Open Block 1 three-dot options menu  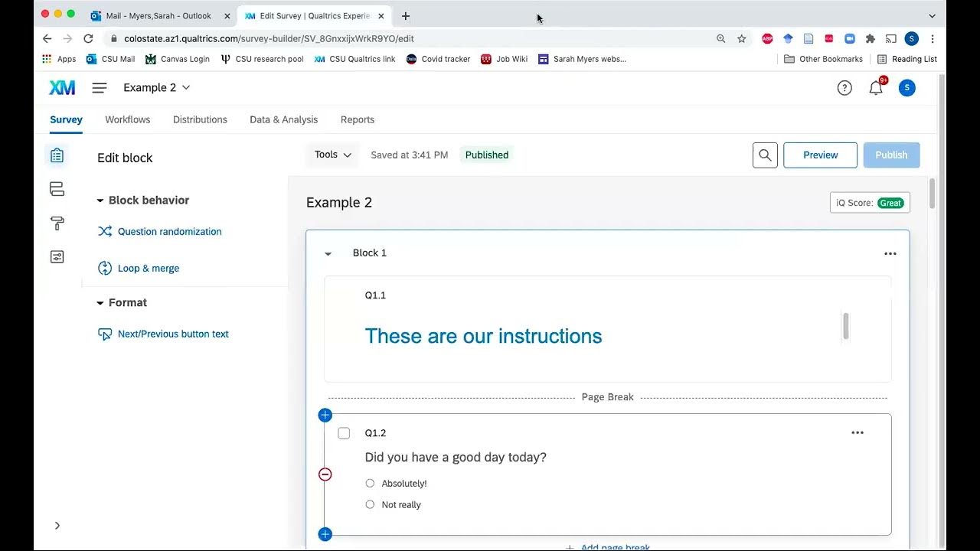point(890,253)
